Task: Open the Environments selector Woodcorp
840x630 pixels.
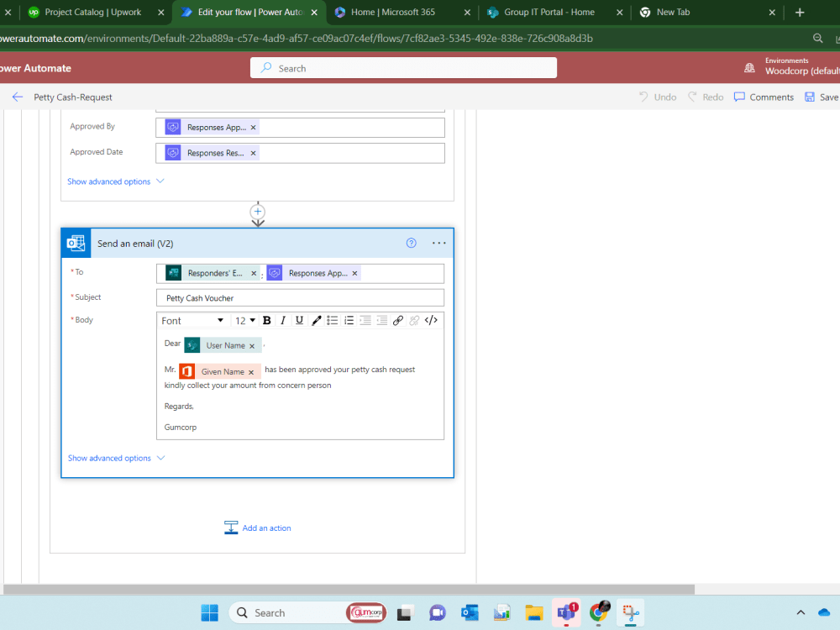Action: pyautogui.click(x=793, y=66)
